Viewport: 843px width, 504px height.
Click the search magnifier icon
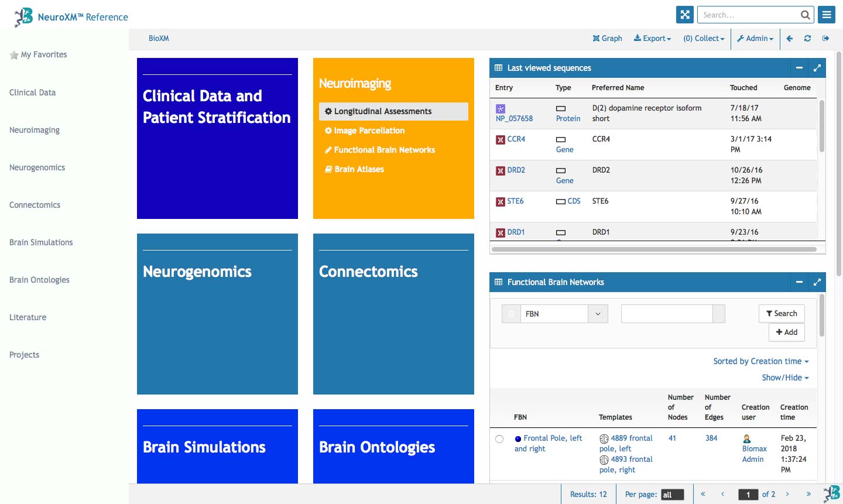tap(806, 15)
